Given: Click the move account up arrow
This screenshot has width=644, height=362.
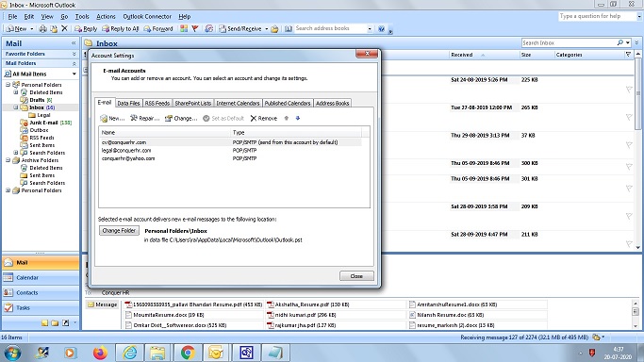Looking at the screenshot, I should (x=287, y=118).
